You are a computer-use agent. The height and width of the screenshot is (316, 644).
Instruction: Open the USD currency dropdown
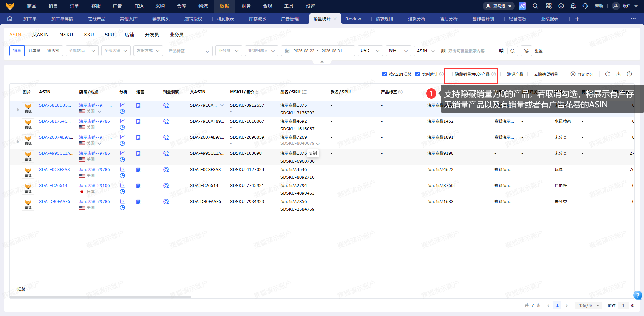pos(370,51)
